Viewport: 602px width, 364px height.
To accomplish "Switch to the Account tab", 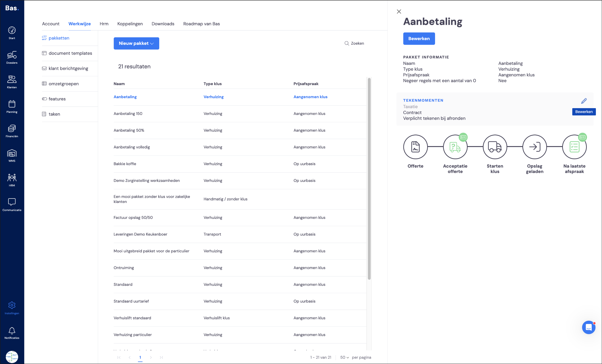I will click(51, 24).
